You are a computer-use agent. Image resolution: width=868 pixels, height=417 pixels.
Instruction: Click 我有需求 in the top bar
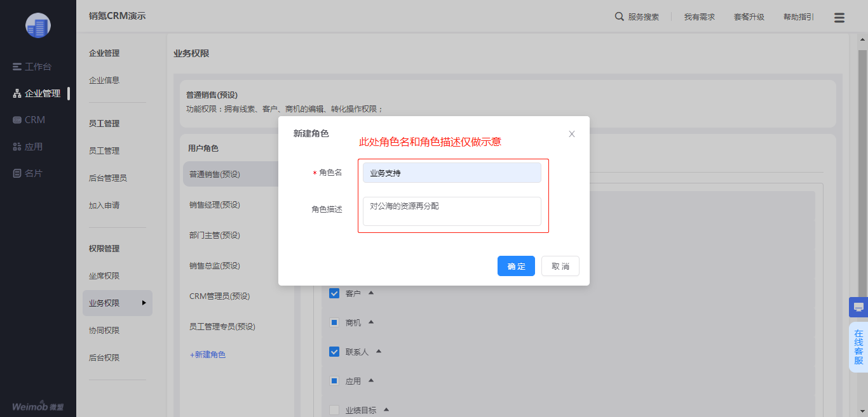(x=700, y=17)
